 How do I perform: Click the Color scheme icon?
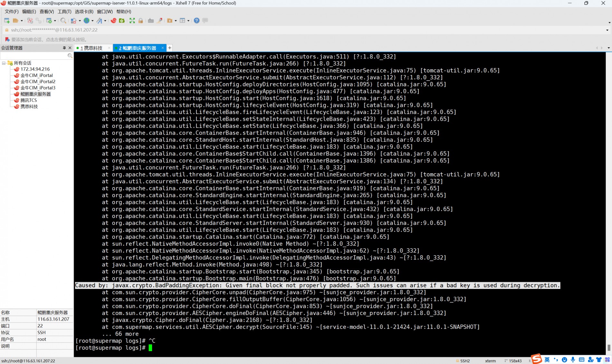(x=73, y=21)
